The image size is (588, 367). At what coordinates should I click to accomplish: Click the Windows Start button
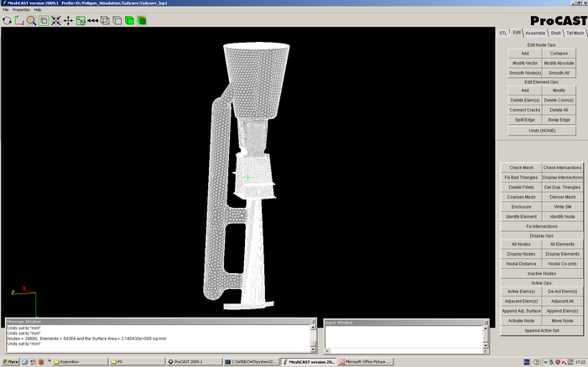pos(10,362)
